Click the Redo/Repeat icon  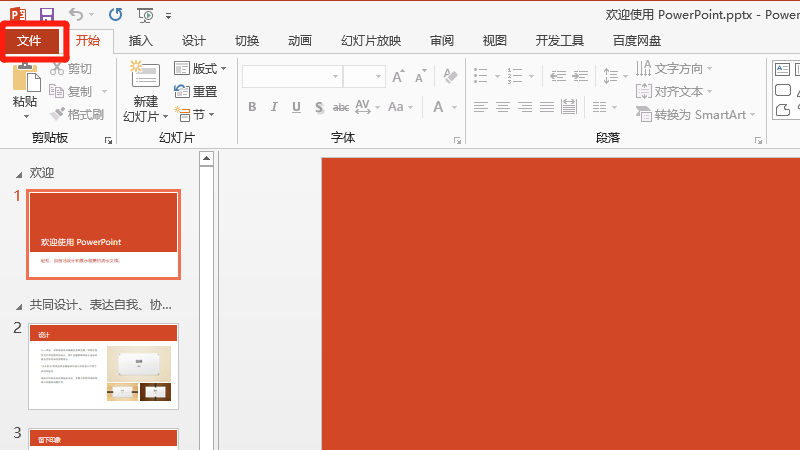pos(115,15)
